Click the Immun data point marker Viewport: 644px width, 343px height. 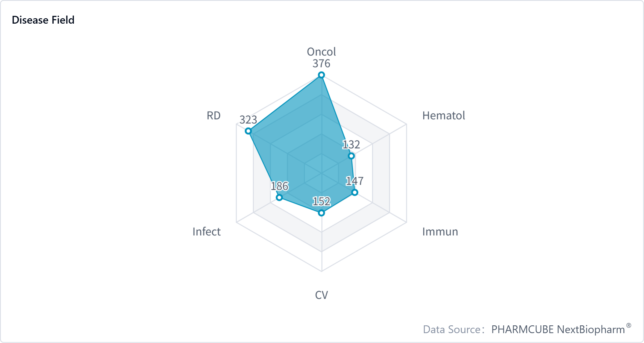coord(355,192)
